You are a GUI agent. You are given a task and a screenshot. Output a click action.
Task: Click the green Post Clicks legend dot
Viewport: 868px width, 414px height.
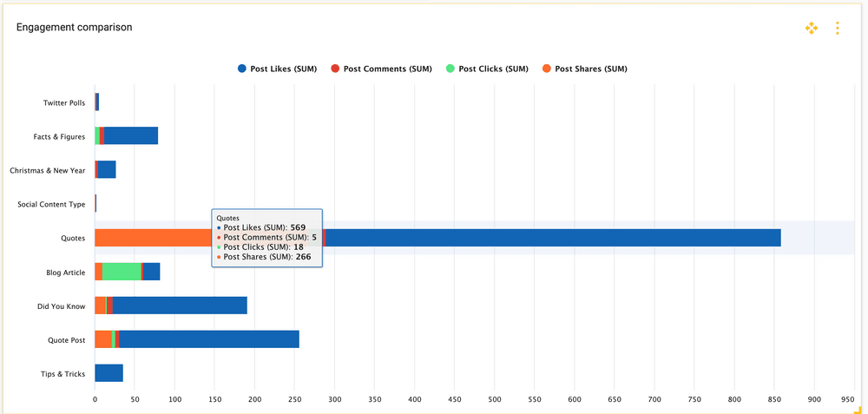450,69
